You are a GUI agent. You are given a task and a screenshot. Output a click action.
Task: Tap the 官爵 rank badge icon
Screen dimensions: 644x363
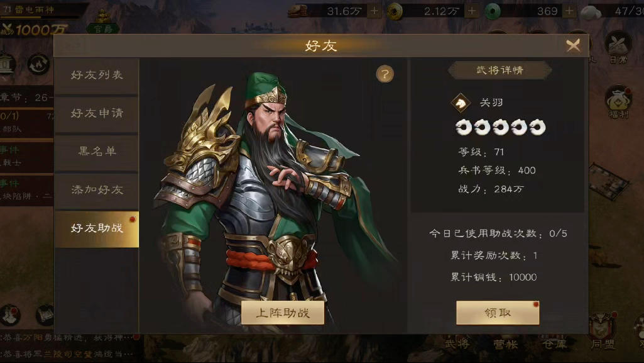tap(102, 23)
